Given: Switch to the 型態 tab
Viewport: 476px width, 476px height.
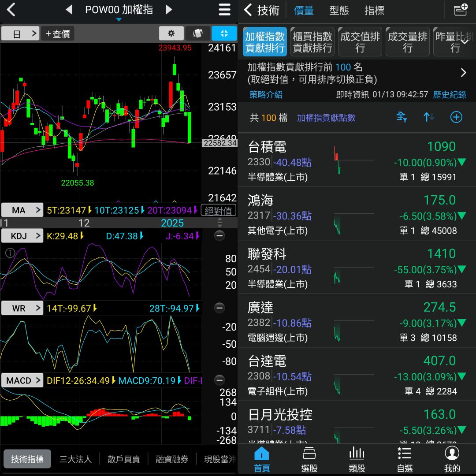Looking at the screenshot, I should click(339, 10).
